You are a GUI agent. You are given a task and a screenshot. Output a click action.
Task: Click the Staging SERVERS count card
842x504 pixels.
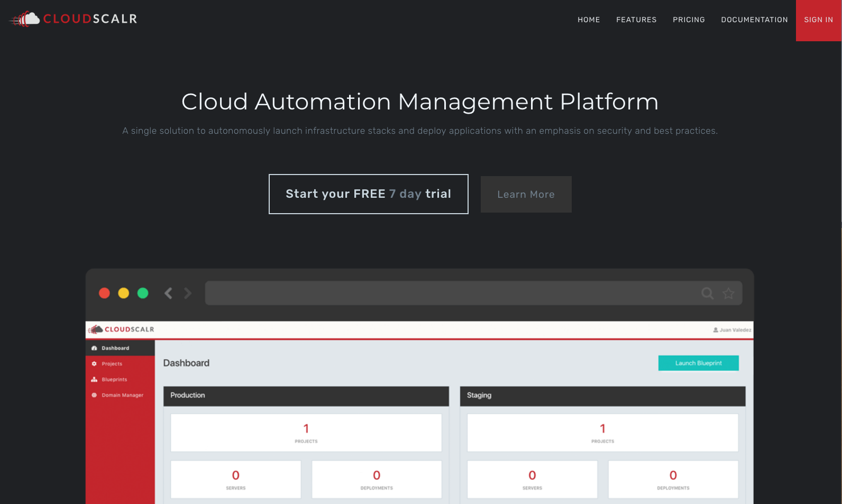coord(532,479)
